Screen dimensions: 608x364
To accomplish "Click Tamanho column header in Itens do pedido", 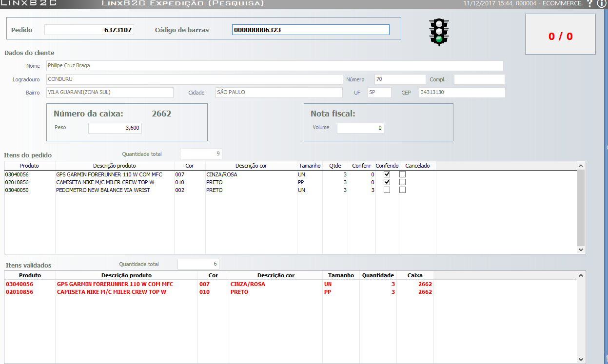I will click(x=310, y=166).
